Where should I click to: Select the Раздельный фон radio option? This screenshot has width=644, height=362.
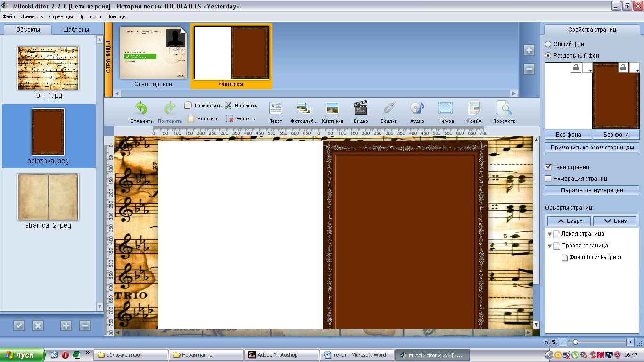[548, 55]
